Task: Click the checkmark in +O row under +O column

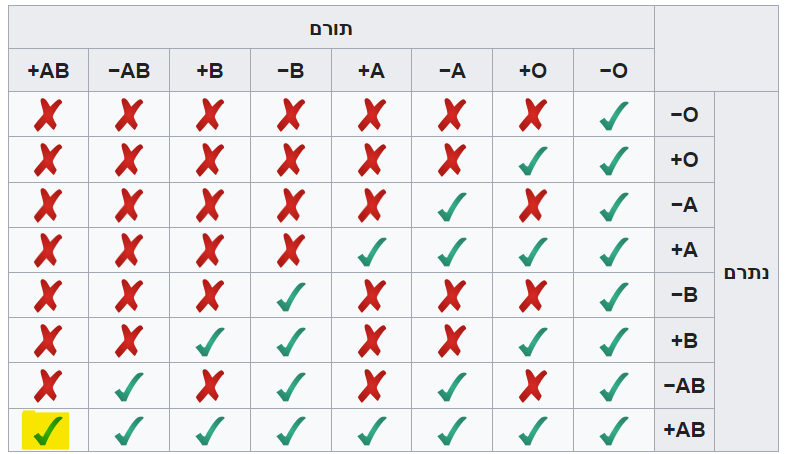Action: 532,160
